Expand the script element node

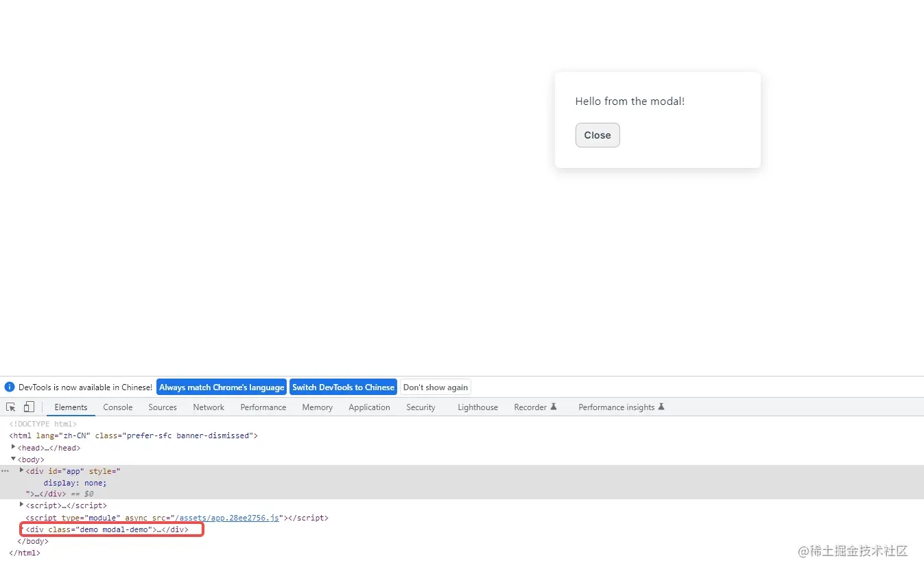[x=21, y=505]
